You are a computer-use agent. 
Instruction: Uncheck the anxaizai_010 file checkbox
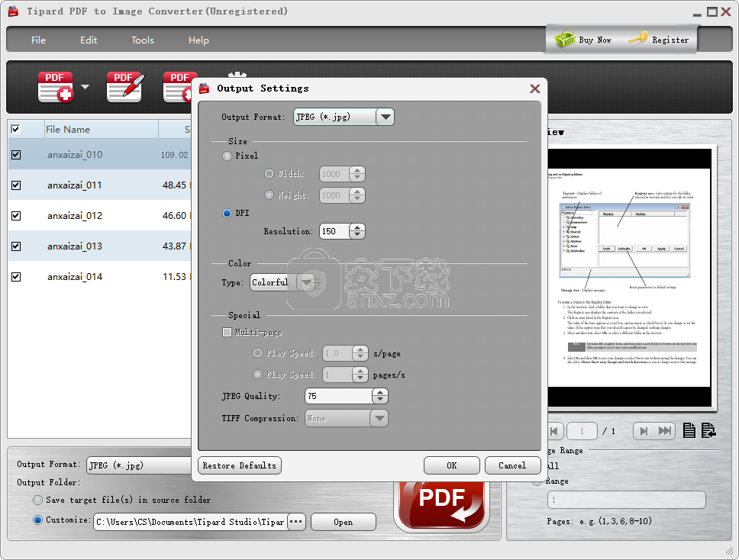tap(16, 154)
